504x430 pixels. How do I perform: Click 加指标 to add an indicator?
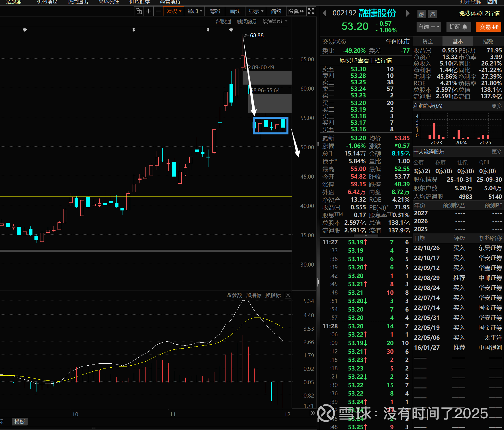(x=253, y=295)
